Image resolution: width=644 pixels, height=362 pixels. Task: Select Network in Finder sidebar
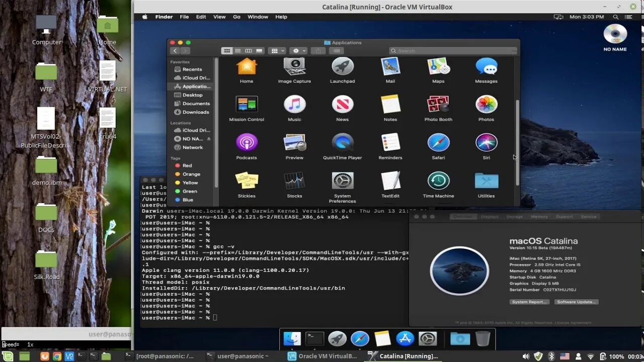192,147
